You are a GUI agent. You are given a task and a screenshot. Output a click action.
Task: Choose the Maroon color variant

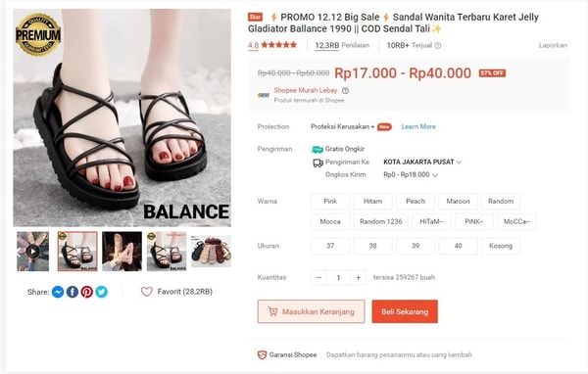(x=458, y=202)
